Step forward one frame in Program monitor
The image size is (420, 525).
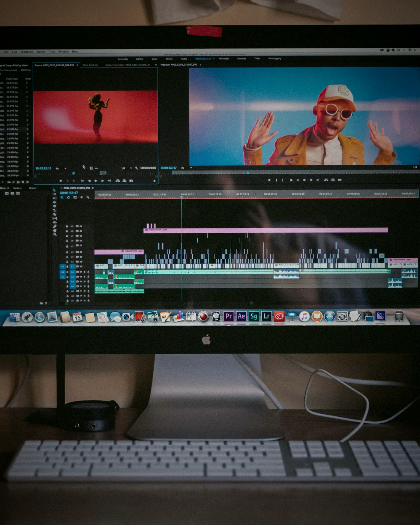[311, 180]
